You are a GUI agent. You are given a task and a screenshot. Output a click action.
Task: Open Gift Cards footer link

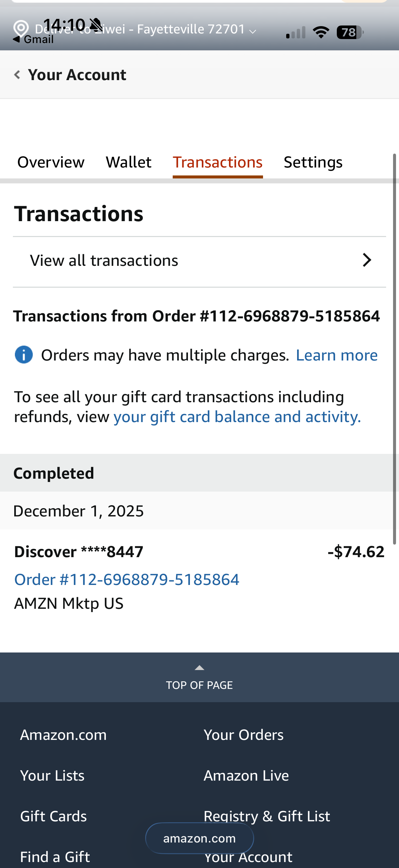pyautogui.click(x=54, y=816)
